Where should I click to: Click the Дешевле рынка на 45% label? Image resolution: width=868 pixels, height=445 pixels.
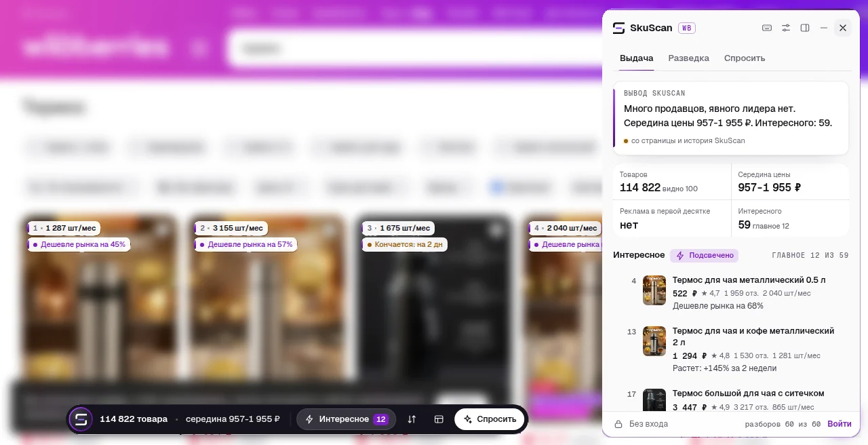79,244
